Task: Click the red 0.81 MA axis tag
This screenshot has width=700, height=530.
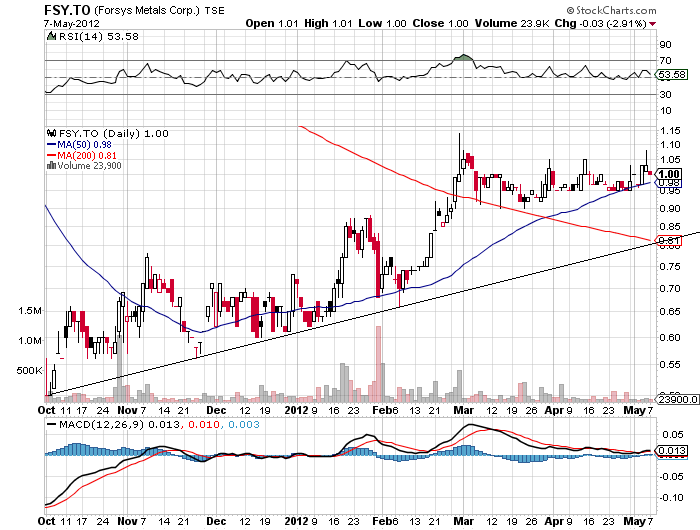Action: coord(669,241)
